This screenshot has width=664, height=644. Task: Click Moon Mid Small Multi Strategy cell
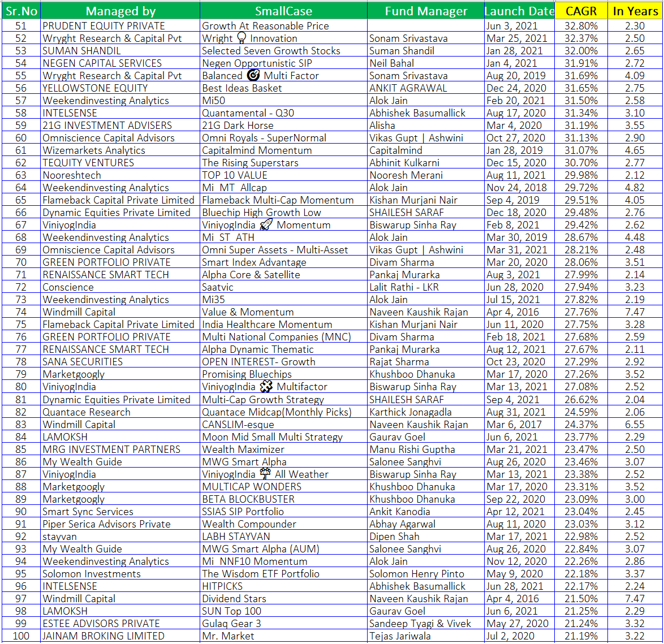283,437
